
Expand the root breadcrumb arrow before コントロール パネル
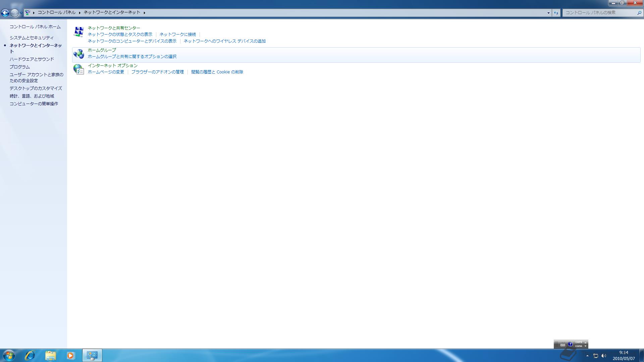point(34,13)
